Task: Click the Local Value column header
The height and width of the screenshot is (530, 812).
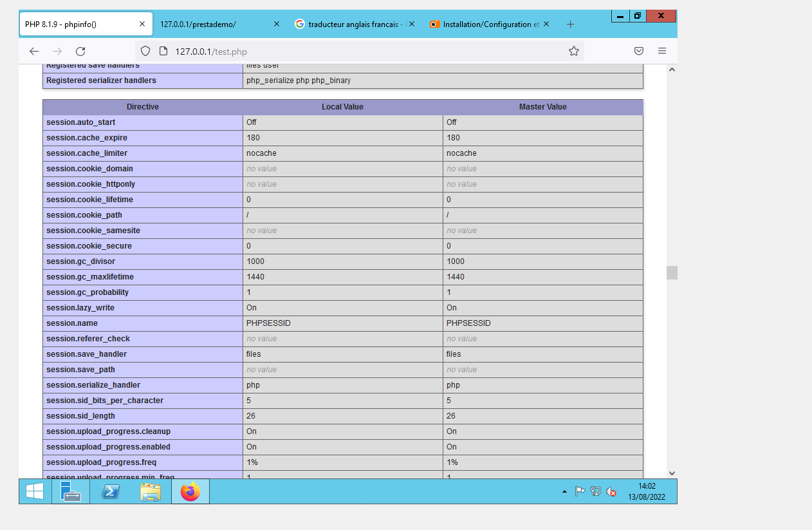Action: (342, 107)
